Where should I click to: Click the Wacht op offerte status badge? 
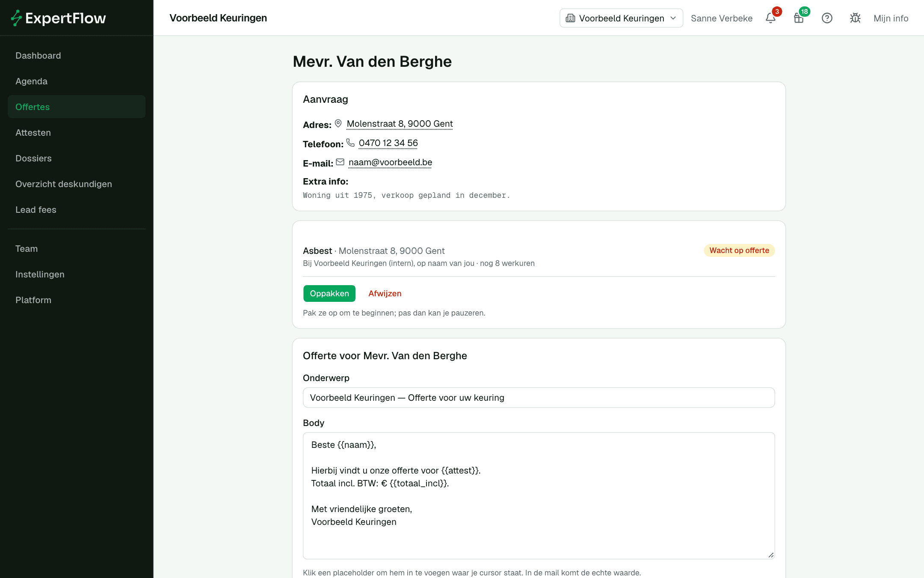[x=739, y=250]
